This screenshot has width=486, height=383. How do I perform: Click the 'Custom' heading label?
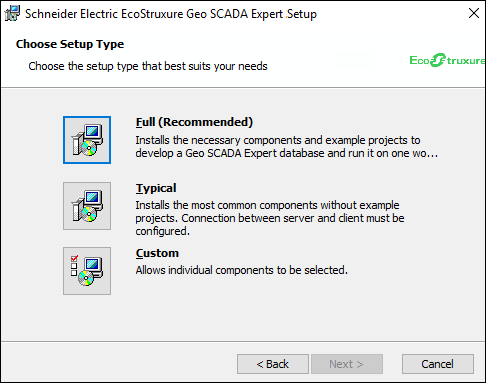point(157,253)
